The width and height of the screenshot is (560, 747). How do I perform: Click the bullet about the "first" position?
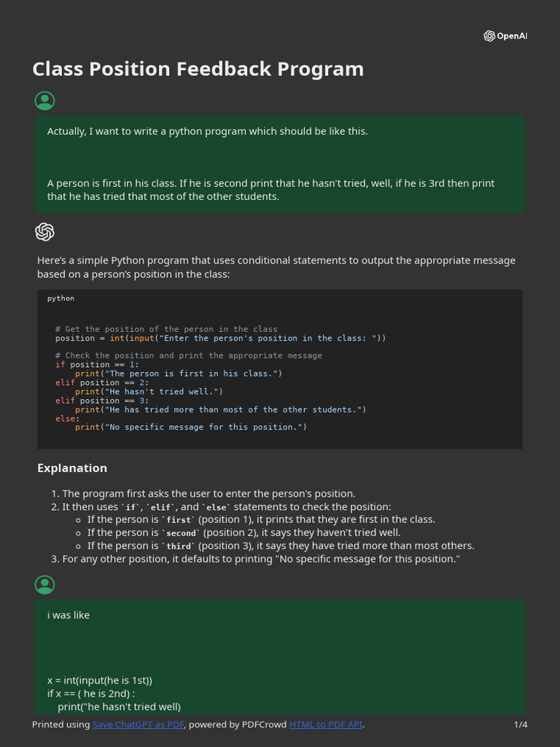pos(261,519)
